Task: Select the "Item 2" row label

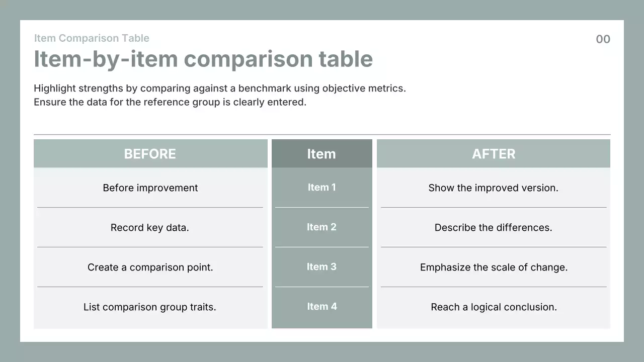Action: (321, 227)
